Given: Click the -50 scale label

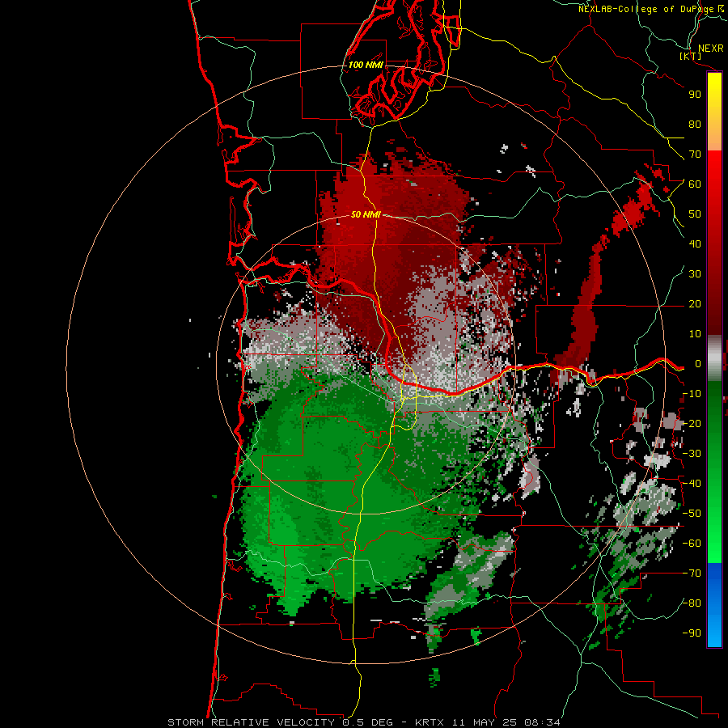Looking at the screenshot, I should click(692, 514).
